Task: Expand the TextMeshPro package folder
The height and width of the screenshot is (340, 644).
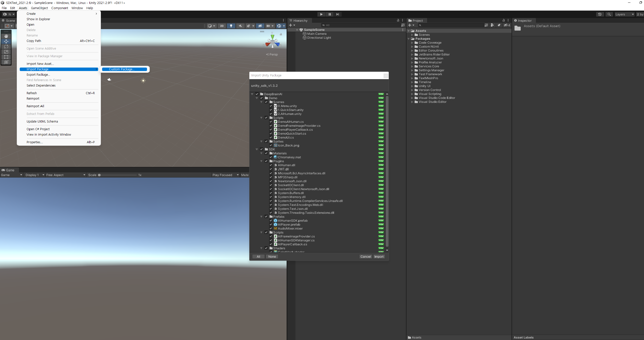Action: coord(412,78)
